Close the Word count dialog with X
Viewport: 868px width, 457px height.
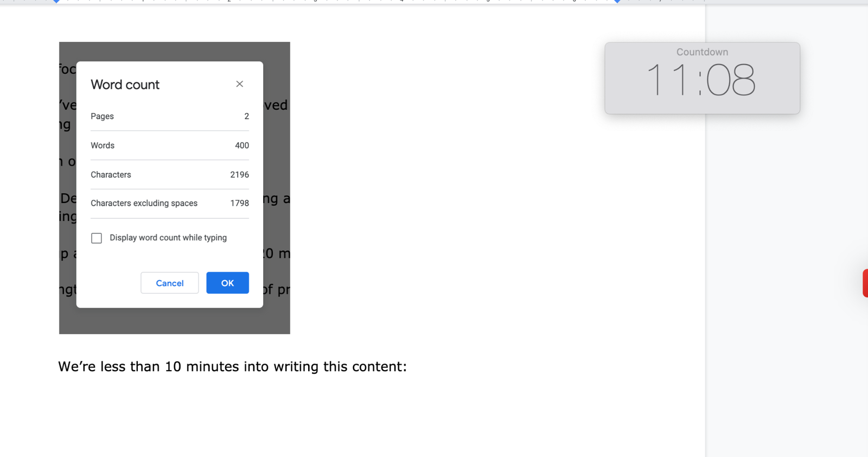click(x=239, y=84)
